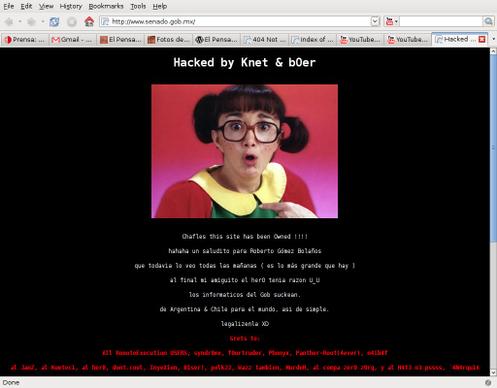This screenshot has width=497, height=388.
Task: Click the page icon in the address bar
Action: pos(105,22)
